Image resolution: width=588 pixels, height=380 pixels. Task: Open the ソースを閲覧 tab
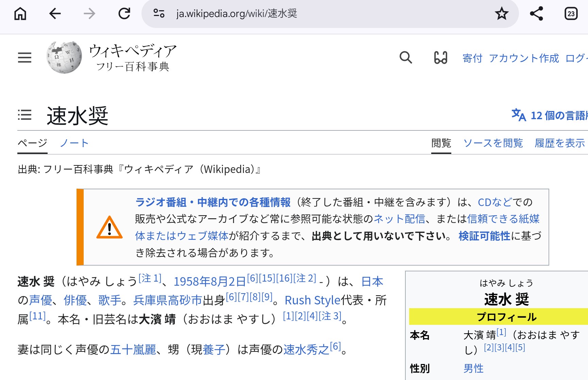(493, 143)
